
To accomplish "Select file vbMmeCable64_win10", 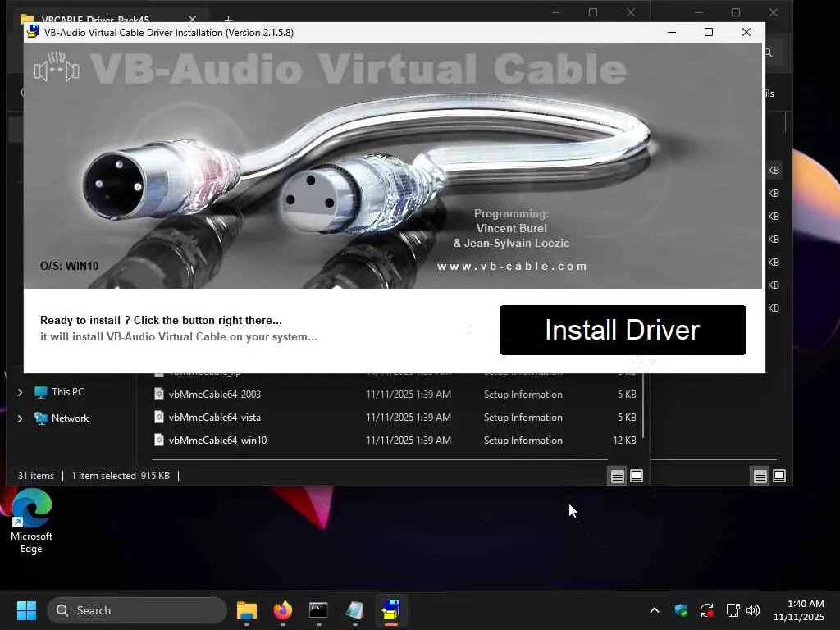I will [x=217, y=441].
